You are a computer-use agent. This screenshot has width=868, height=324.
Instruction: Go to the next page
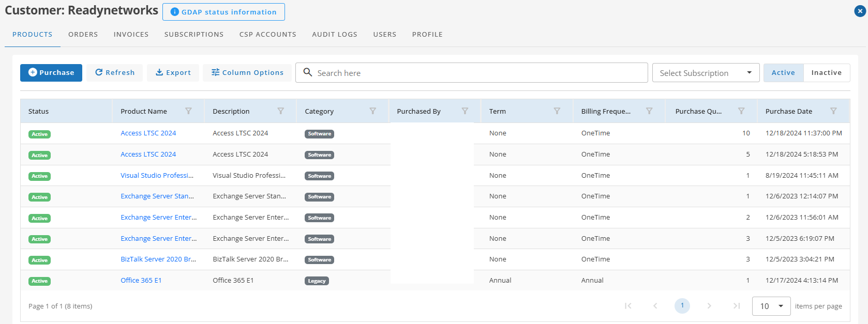click(709, 306)
